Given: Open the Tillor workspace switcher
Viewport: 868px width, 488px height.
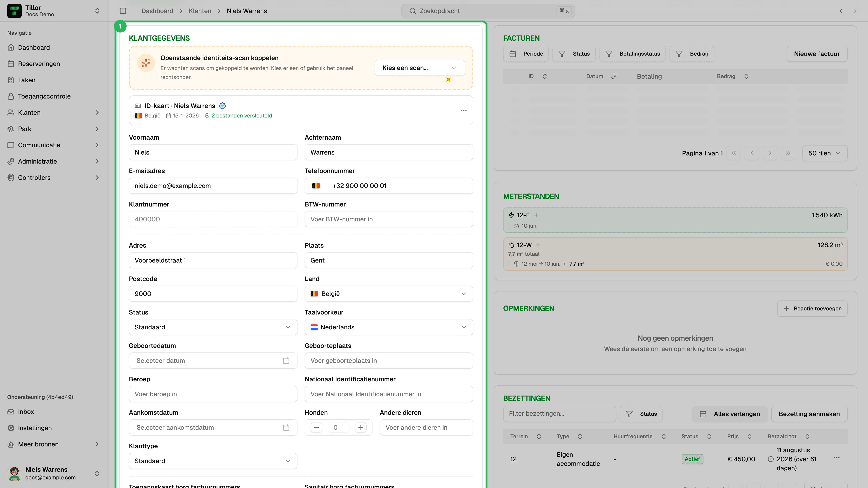Looking at the screenshot, I should tap(54, 11).
